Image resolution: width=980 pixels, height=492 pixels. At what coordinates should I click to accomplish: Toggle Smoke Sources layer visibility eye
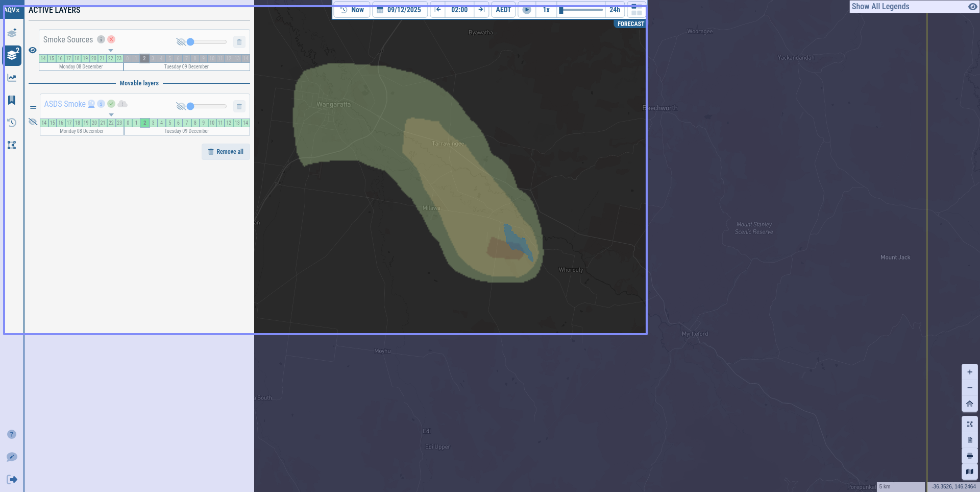tap(33, 50)
